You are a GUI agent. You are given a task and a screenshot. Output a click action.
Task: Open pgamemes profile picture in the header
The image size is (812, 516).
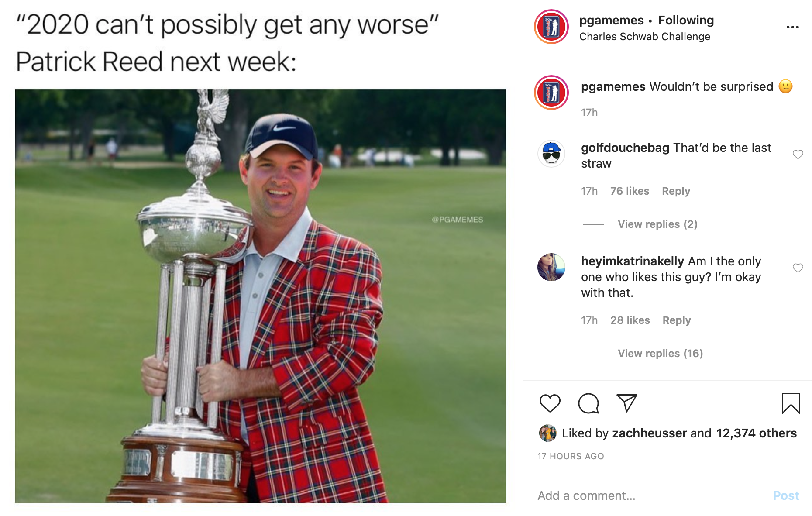551,27
